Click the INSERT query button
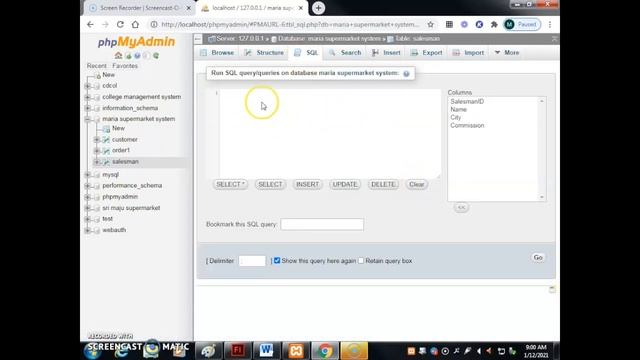The height and width of the screenshot is (360, 640). click(x=307, y=184)
